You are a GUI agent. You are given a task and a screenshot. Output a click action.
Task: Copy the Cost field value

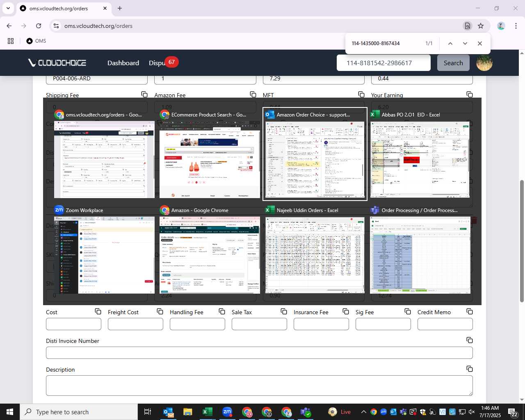pyautogui.click(x=98, y=312)
